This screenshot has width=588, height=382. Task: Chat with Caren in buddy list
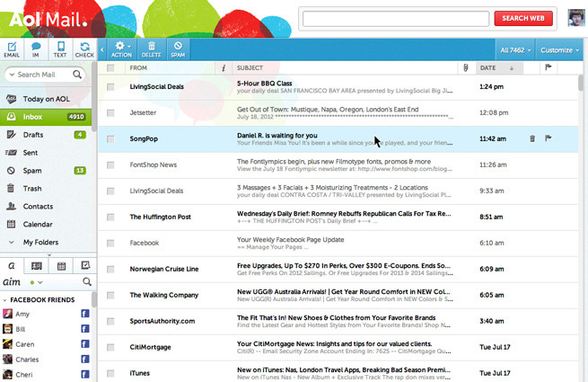tap(25, 344)
